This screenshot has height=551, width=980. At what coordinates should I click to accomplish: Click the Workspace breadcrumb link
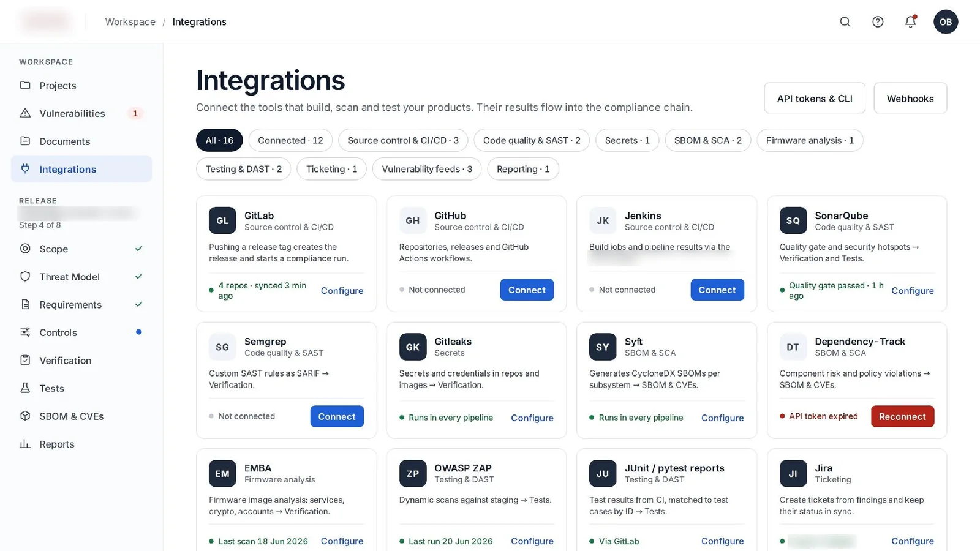pos(130,22)
